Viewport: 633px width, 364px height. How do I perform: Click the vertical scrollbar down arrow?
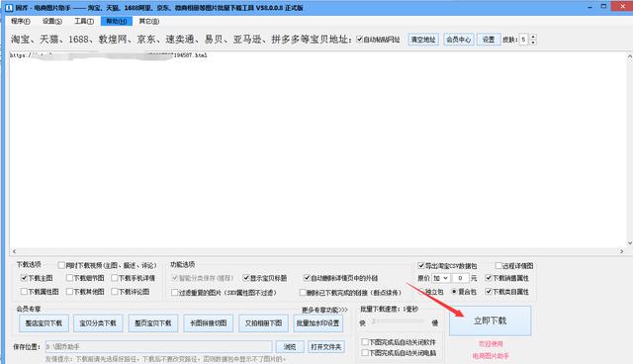[629, 243]
